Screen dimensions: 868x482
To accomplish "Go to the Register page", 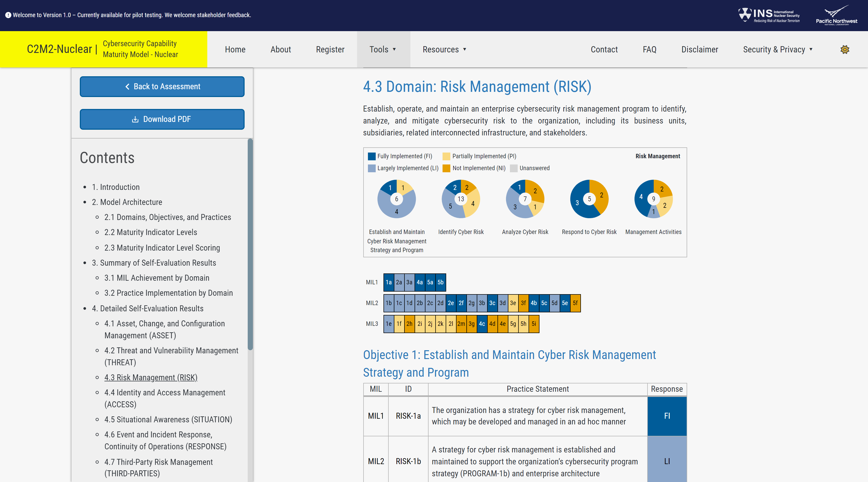I will (330, 50).
